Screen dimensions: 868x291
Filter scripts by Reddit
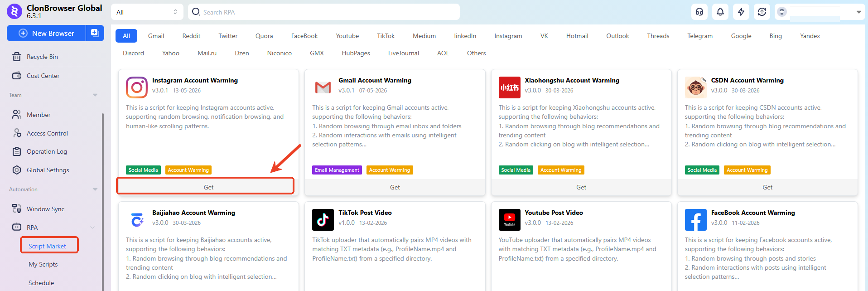point(191,36)
